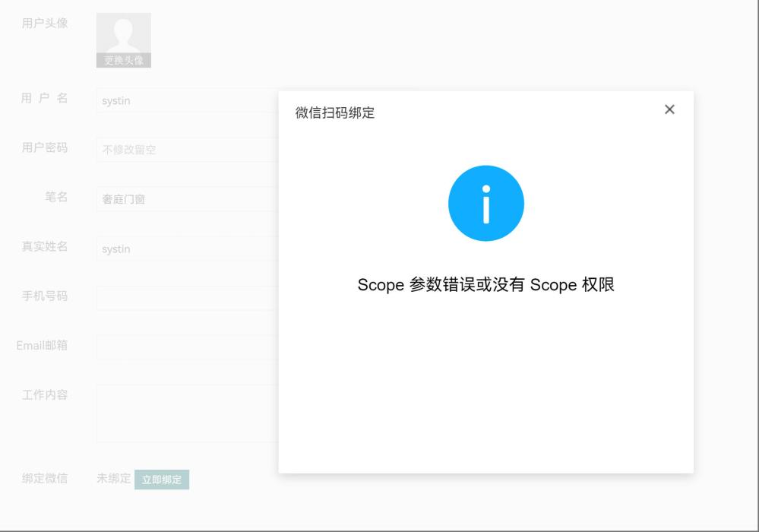The height and width of the screenshot is (532, 759).
Task: Click the 未绑定 status text
Action: point(114,479)
